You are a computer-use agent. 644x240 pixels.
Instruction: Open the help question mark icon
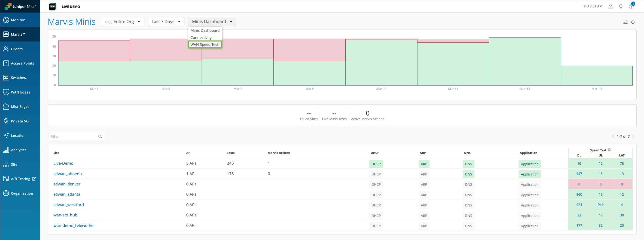pyautogui.click(x=631, y=6)
